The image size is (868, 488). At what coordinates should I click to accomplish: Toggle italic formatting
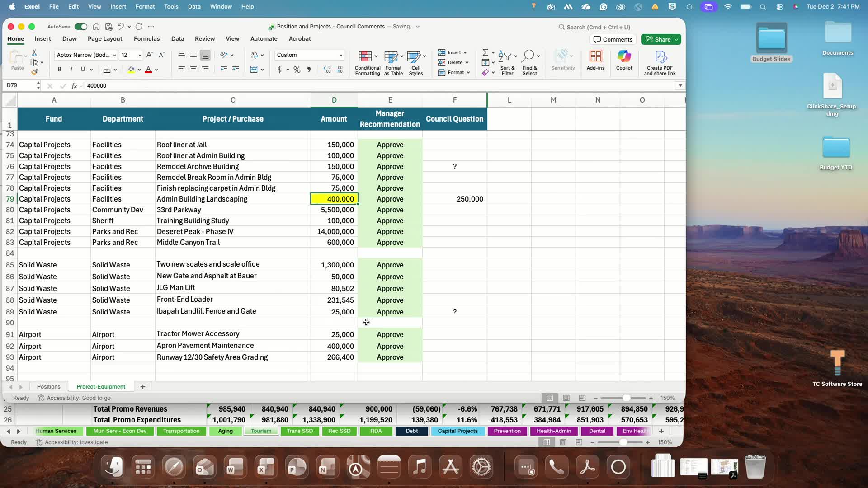tap(71, 70)
